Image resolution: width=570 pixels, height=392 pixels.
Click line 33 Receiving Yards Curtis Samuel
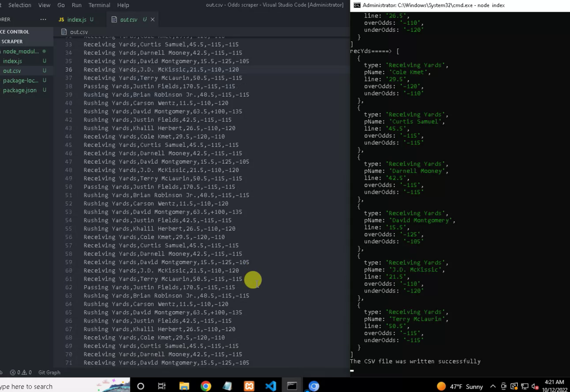(x=161, y=44)
